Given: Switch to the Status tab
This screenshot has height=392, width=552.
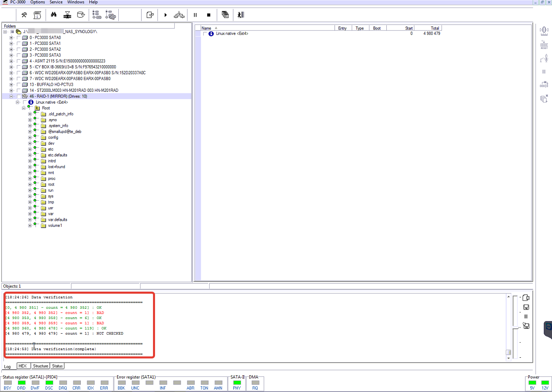Looking at the screenshot, I should [x=57, y=366].
